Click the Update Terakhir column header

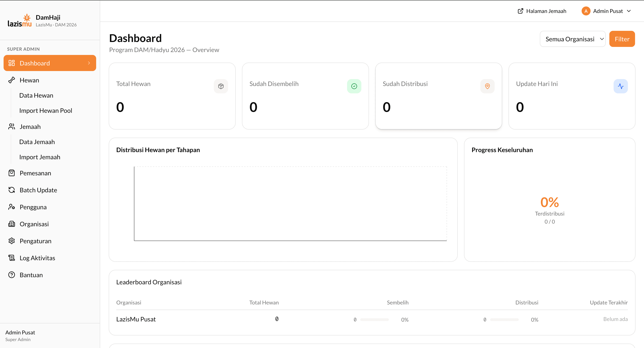(609, 302)
